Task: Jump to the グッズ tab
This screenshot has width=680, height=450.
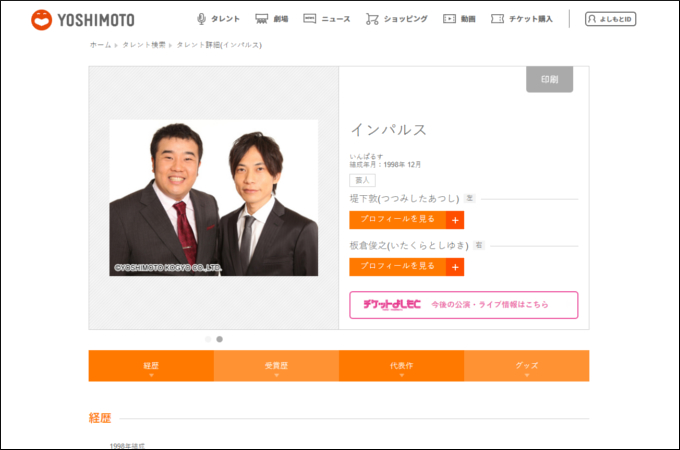Action: (x=526, y=366)
